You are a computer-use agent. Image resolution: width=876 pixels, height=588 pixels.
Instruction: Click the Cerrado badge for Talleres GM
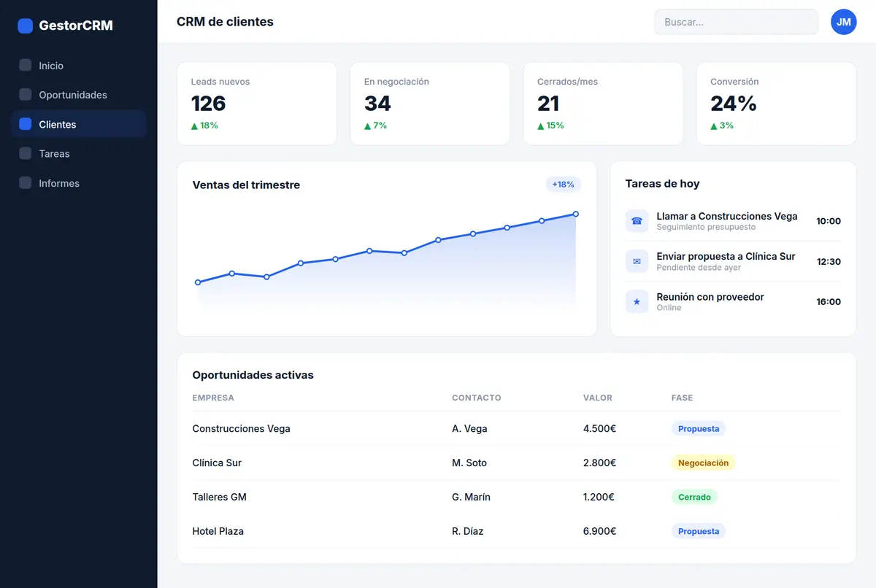click(x=694, y=497)
